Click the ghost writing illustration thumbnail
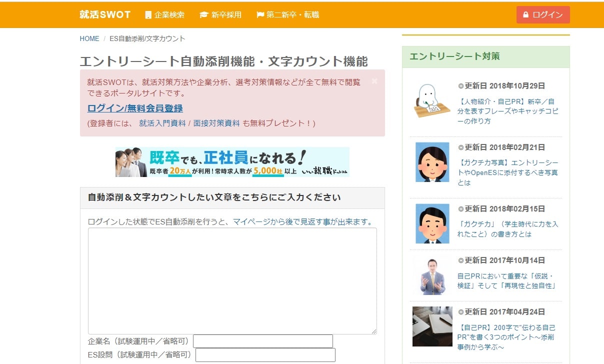 [432, 100]
